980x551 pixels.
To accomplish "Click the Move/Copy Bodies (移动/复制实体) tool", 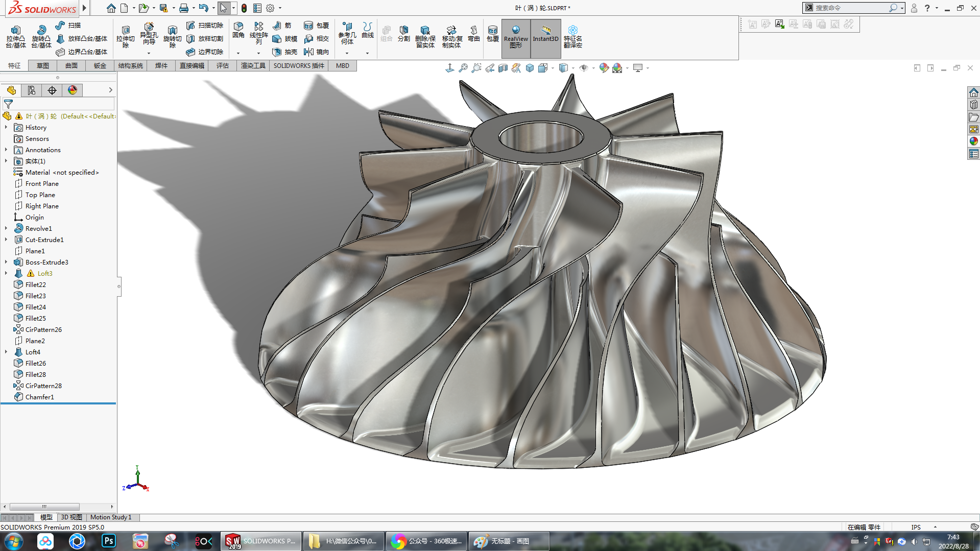I will pyautogui.click(x=452, y=36).
